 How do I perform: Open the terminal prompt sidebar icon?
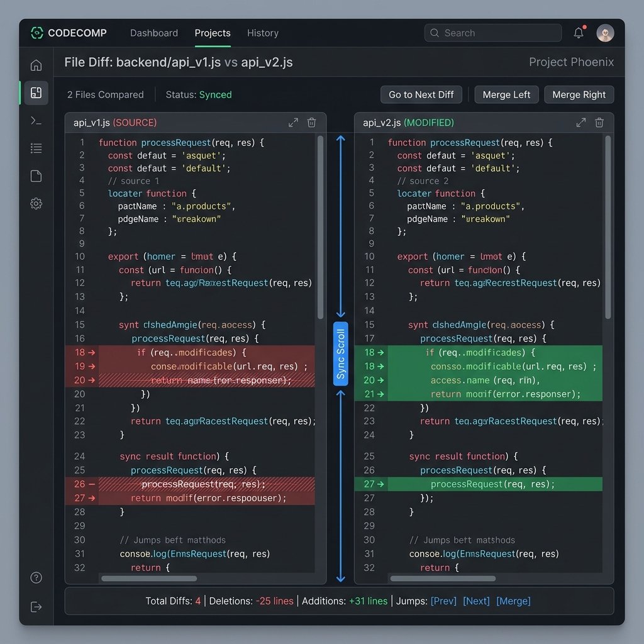(36, 121)
